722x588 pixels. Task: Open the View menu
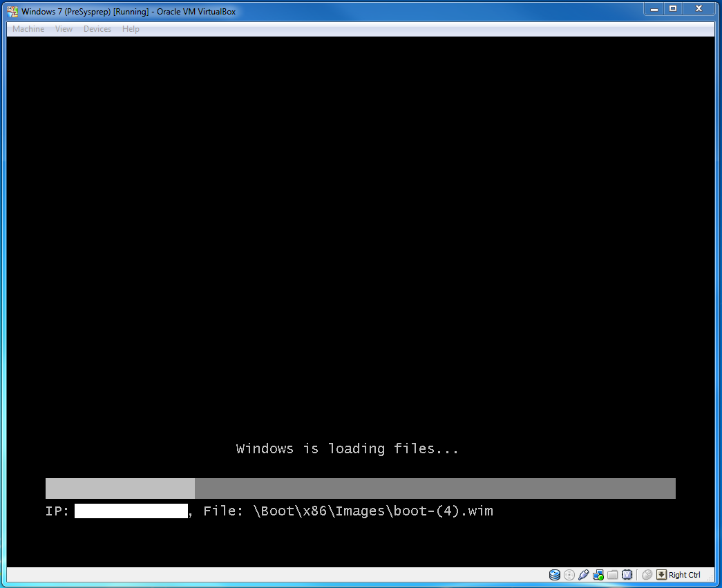coord(64,29)
